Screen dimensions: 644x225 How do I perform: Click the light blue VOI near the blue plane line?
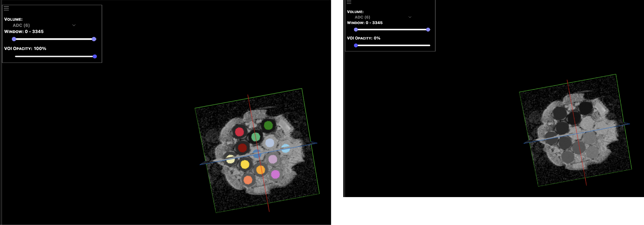click(x=286, y=148)
